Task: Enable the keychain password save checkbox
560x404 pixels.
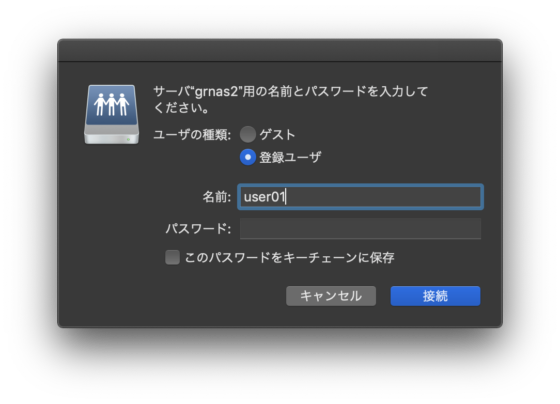Action: pyautogui.click(x=172, y=257)
